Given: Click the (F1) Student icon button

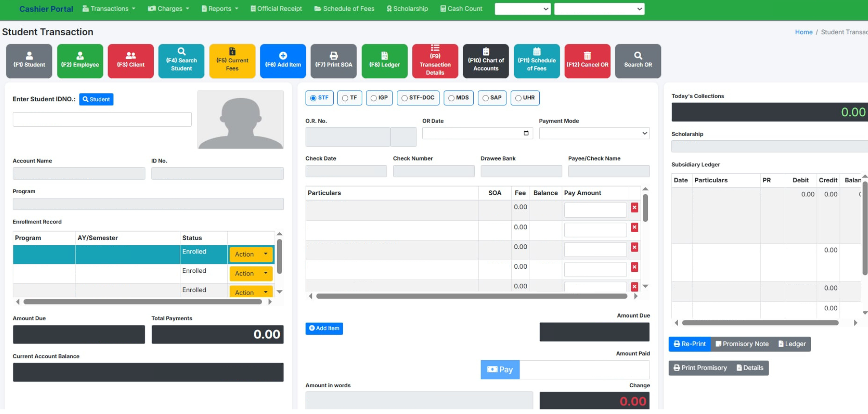Looking at the screenshot, I should (x=29, y=61).
